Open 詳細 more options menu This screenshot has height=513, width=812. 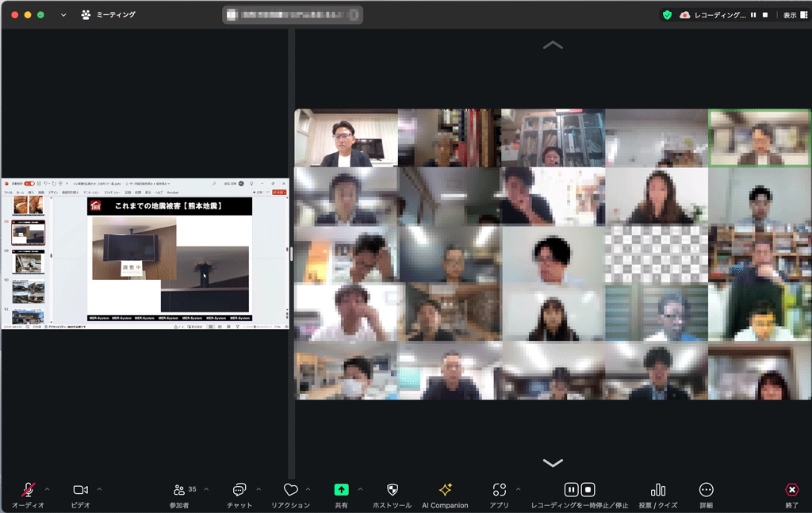707,490
